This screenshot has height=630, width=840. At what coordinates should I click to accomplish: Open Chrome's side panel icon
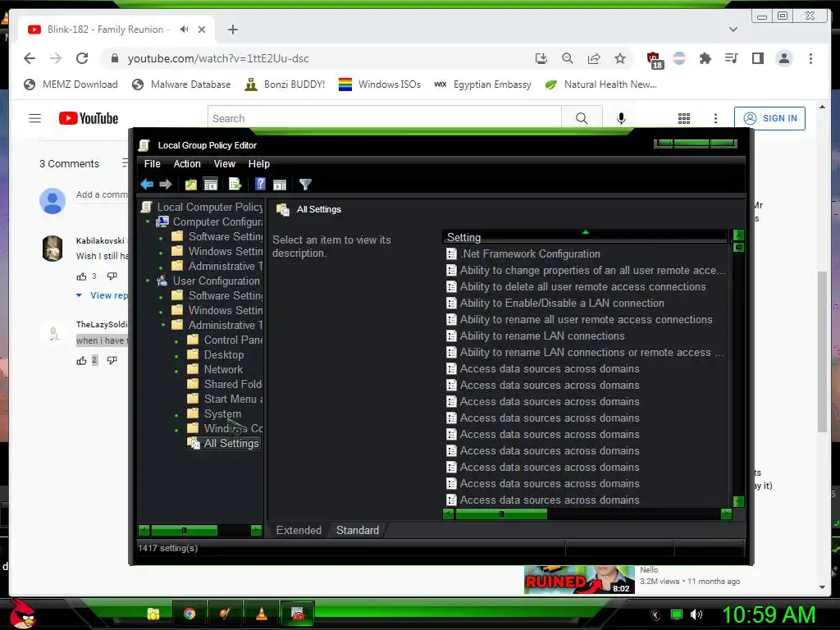coord(757,58)
